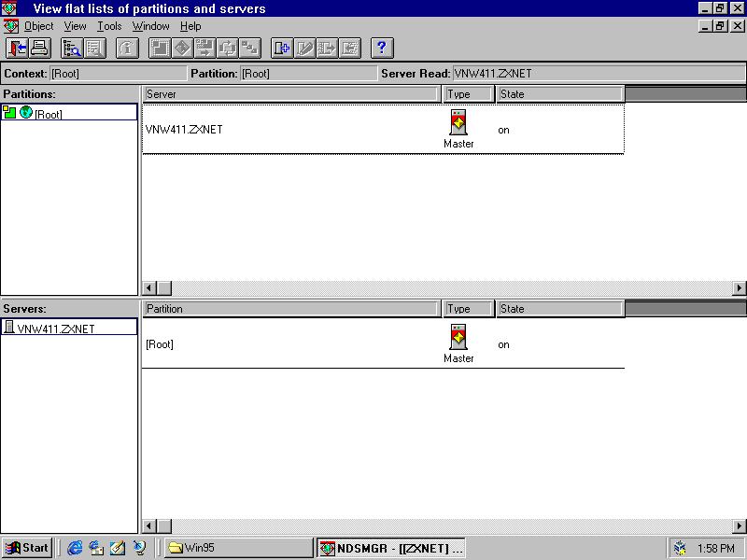Image resolution: width=747 pixels, height=560 pixels.
Task: Open the Tools menu
Action: click(x=109, y=26)
